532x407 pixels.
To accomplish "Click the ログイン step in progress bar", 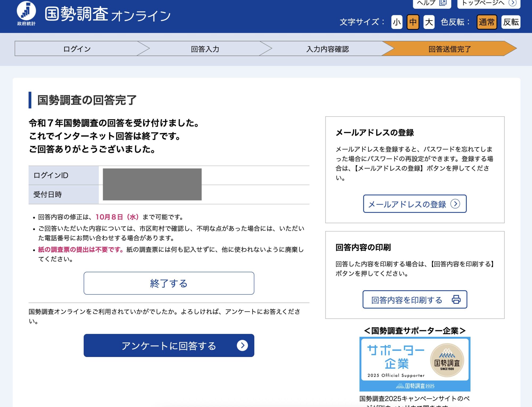I will [77, 49].
